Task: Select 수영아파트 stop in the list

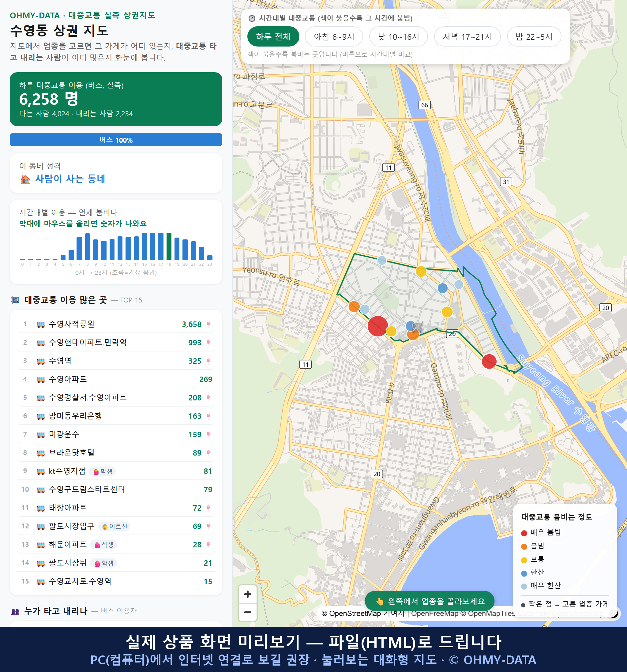Action: coord(116,379)
